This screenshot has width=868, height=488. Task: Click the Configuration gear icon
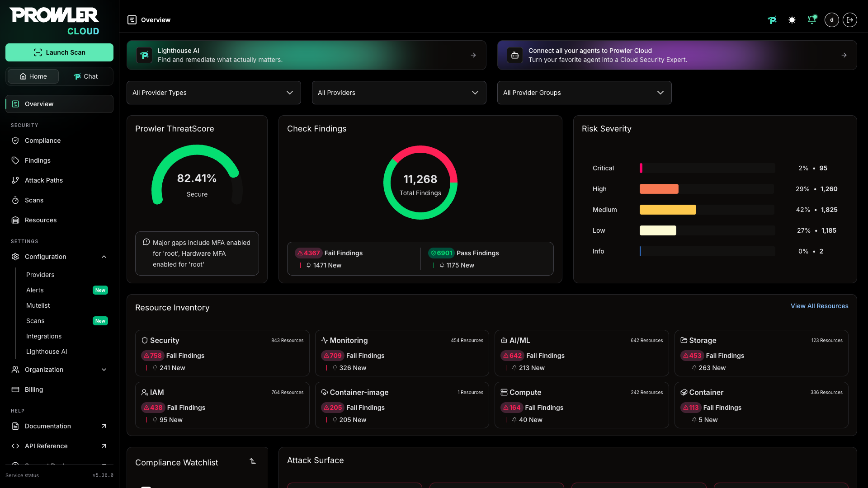click(15, 257)
